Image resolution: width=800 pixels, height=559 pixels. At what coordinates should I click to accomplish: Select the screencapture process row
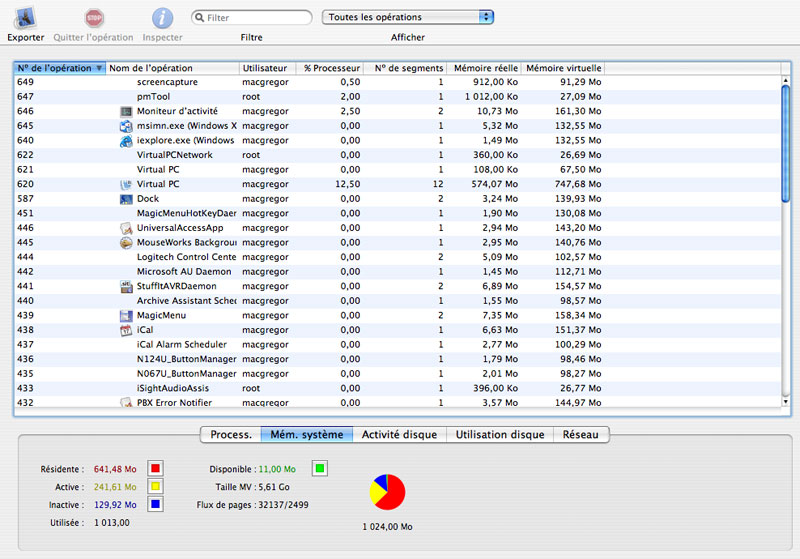pyautogui.click(x=398, y=82)
